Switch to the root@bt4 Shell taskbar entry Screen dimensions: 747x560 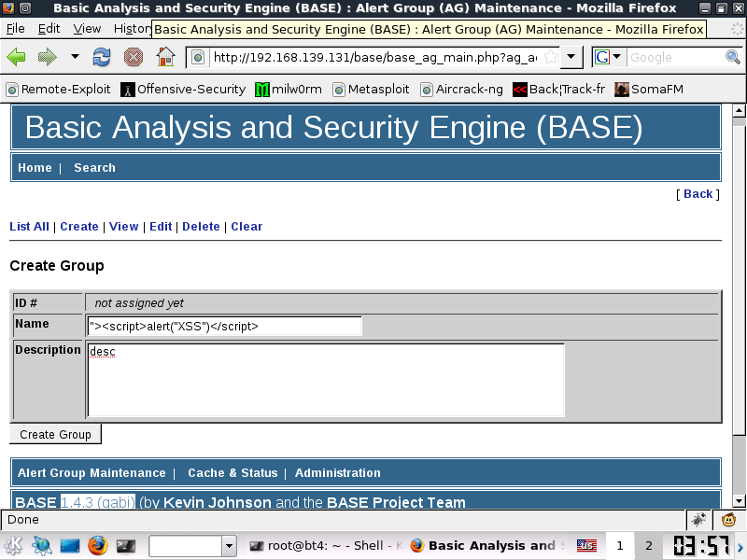point(326,546)
